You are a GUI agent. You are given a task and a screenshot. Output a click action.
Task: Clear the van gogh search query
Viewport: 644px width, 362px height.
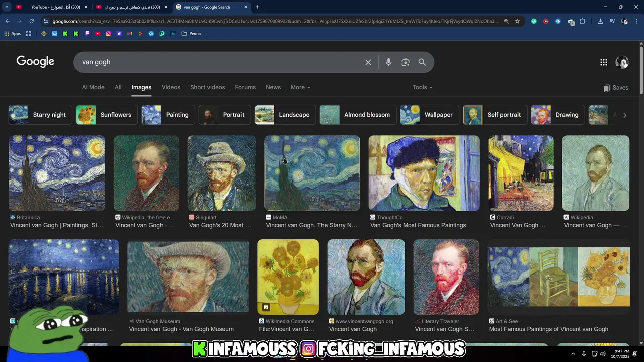[x=368, y=62]
